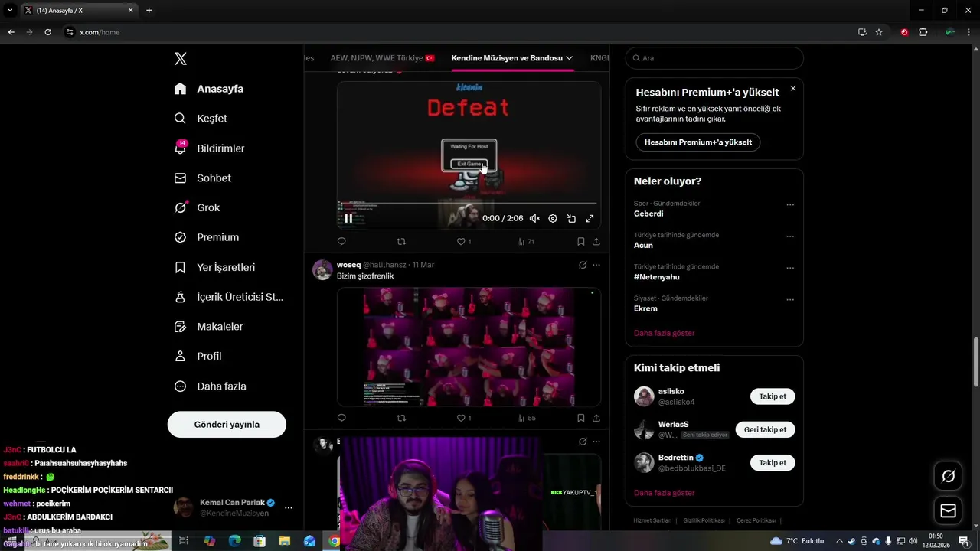Click Grok icon on woseq's post

click(x=583, y=265)
